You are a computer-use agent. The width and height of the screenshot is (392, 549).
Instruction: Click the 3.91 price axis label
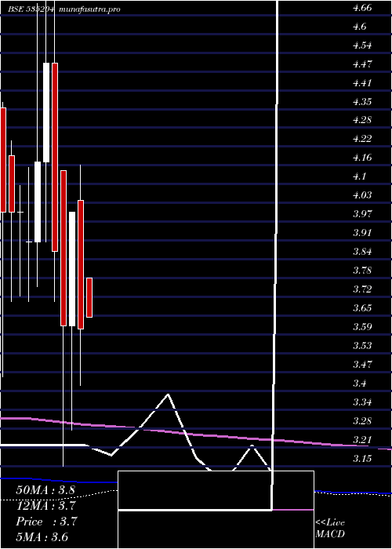[362, 233]
